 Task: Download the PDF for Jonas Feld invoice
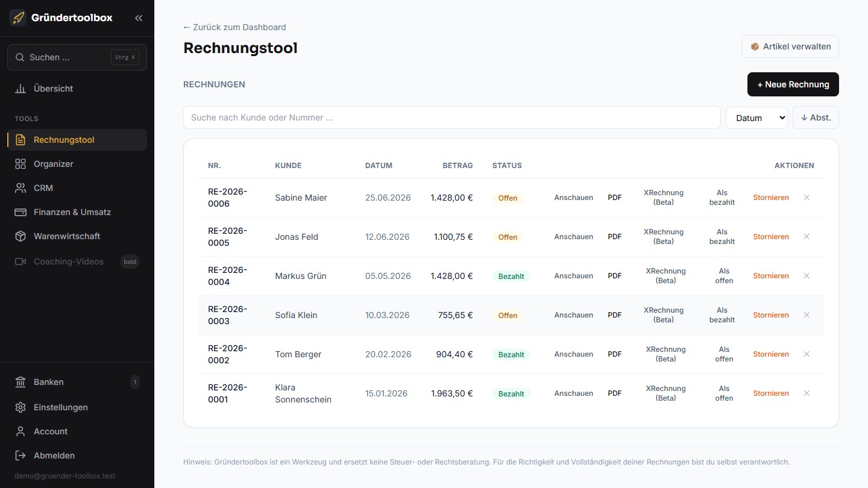(614, 237)
